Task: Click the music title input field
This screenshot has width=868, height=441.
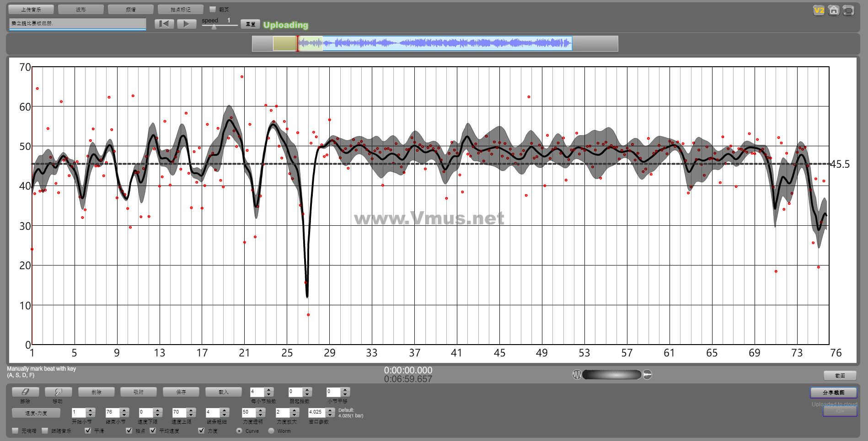Action: [x=78, y=23]
